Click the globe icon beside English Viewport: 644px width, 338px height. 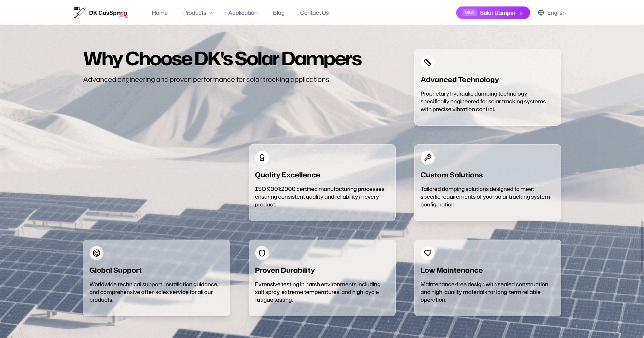click(x=541, y=13)
